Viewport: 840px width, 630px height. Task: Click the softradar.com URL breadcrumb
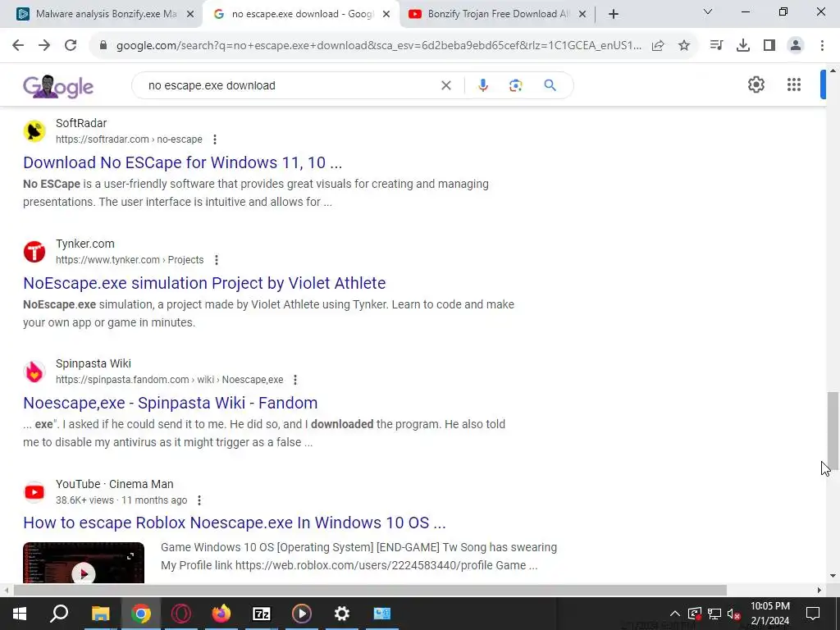(x=129, y=139)
